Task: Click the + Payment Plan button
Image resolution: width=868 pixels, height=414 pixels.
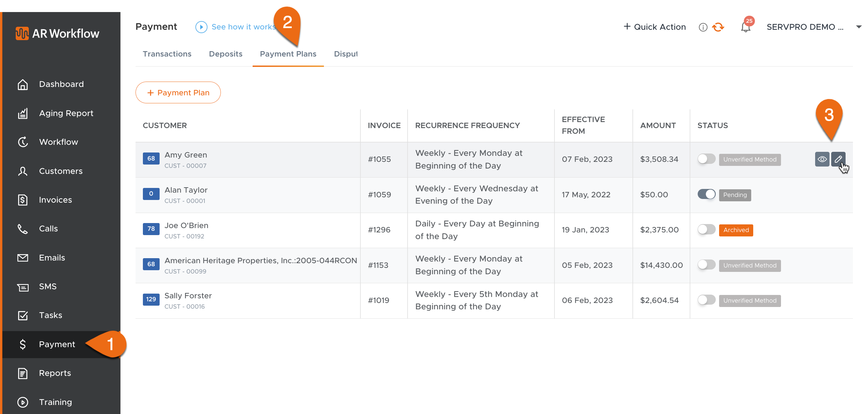Action: coord(178,93)
